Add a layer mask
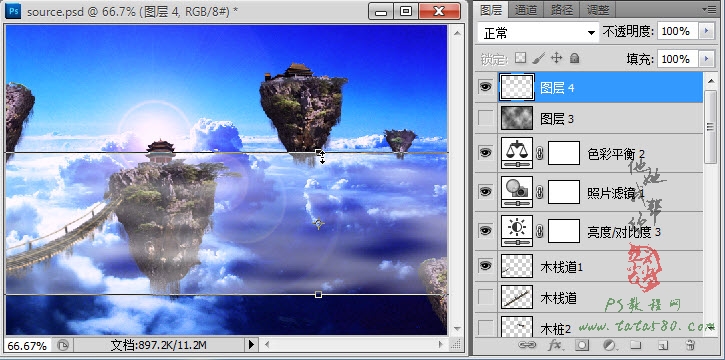The height and width of the screenshot is (360, 725). (x=582, y=345)
